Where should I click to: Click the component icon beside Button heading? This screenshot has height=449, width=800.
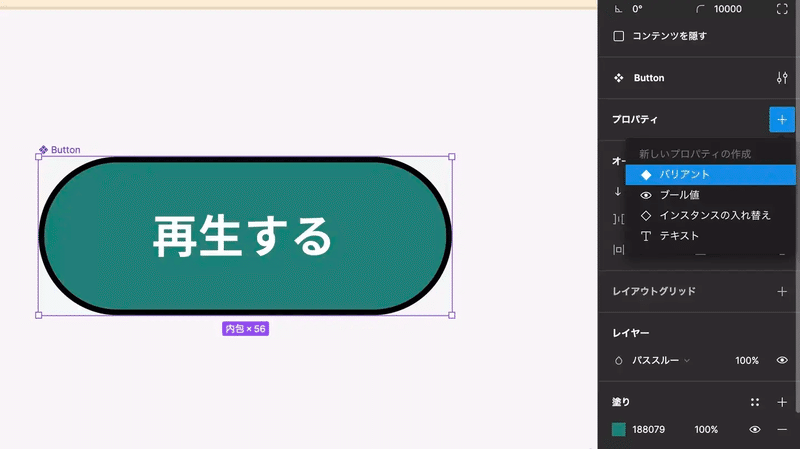pyautogui.click(x=618, y=78)
